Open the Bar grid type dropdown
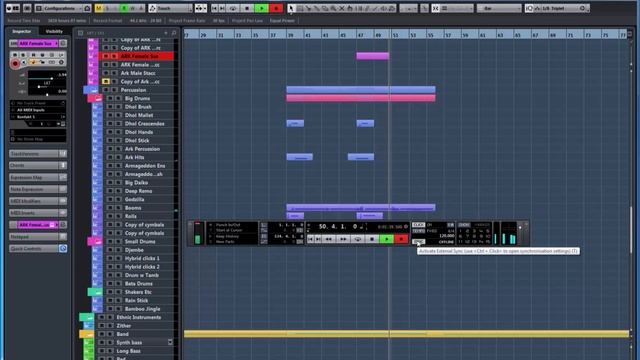The width and height of the screenshot is (640, 360). [x=499, y=8]
